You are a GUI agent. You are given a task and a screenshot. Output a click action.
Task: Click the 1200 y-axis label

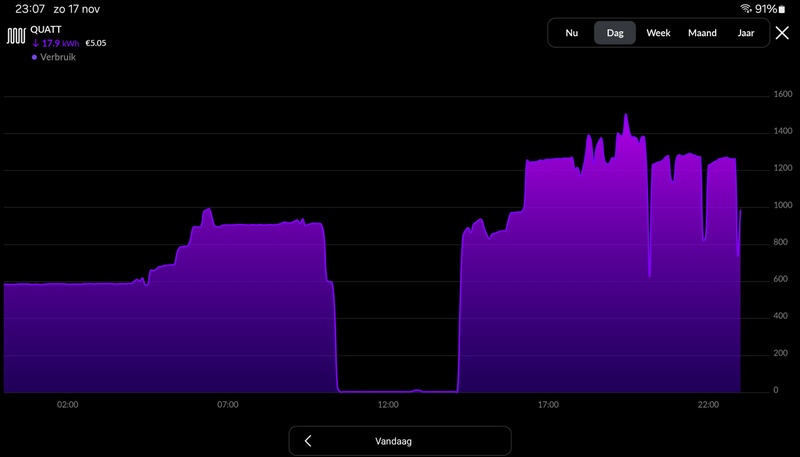coord(783,168)
